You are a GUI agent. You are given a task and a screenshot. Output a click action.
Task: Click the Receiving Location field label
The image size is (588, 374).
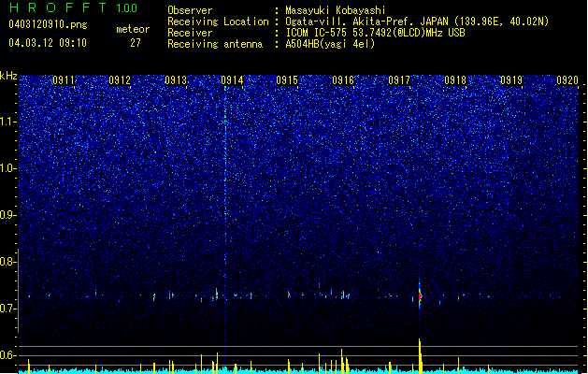tap(218, 22)
